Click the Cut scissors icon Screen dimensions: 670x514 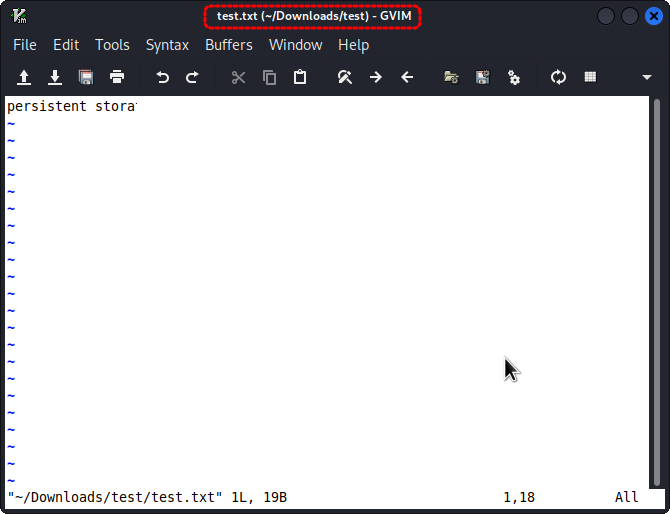pos(238,77)
